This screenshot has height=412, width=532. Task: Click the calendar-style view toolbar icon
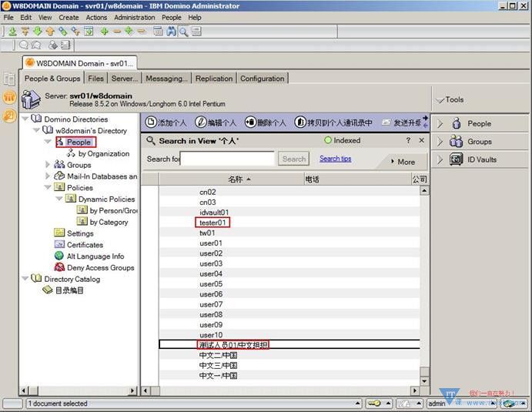pos(158,32)
